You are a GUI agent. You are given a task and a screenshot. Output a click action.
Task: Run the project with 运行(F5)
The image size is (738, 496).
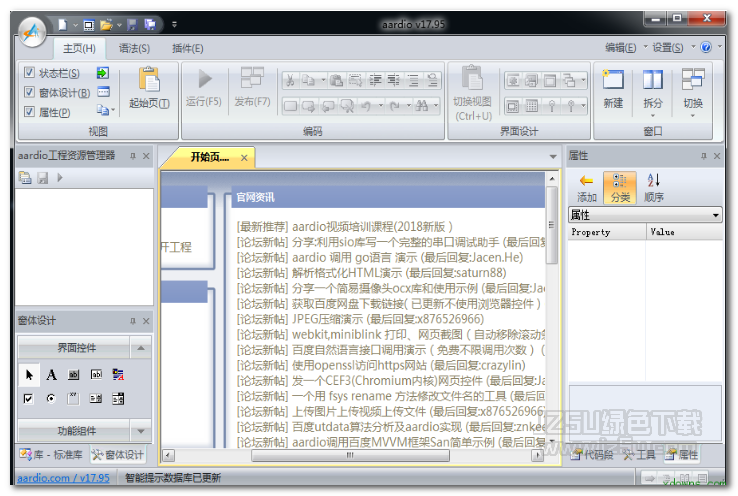[203, 88]
